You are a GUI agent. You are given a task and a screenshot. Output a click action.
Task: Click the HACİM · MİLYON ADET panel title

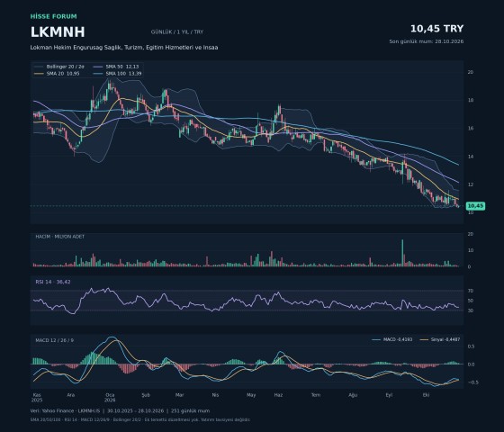[x=59, y=237]
